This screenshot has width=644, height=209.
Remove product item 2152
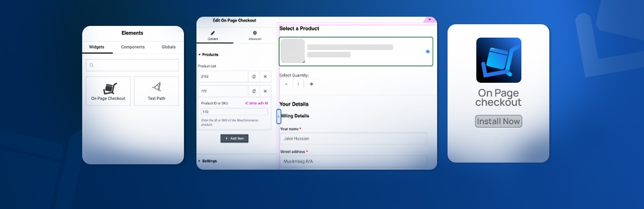[265, 77]
